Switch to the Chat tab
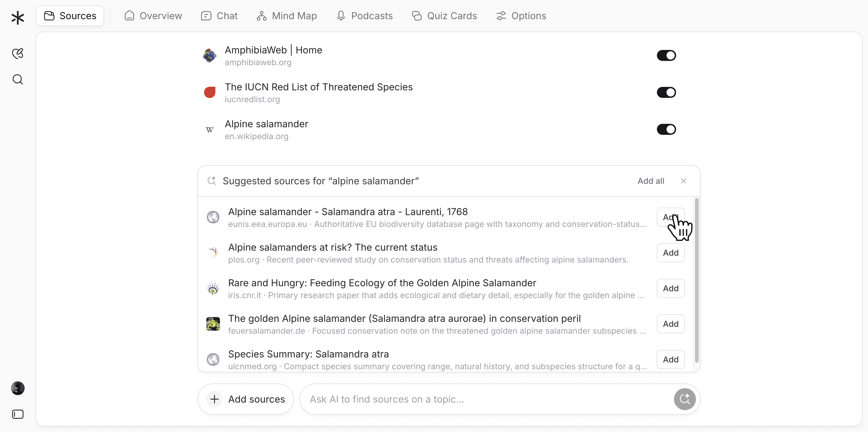 click(x=219, y=16)
